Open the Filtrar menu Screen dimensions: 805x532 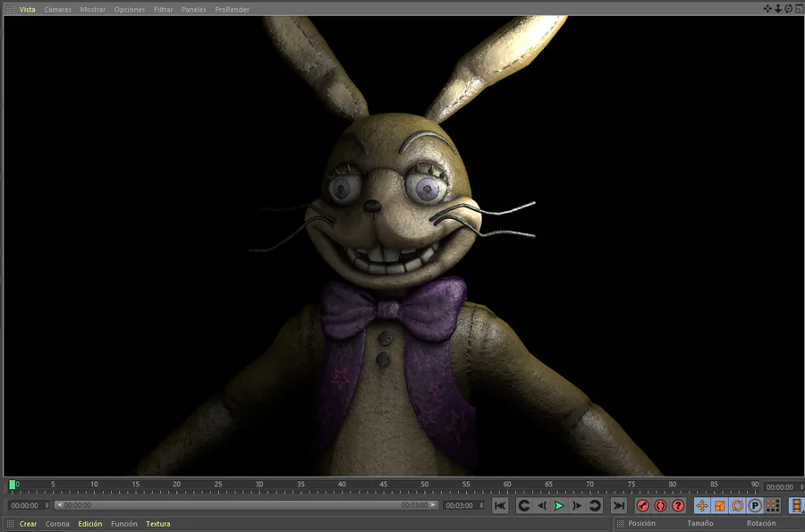click(164, 9)
